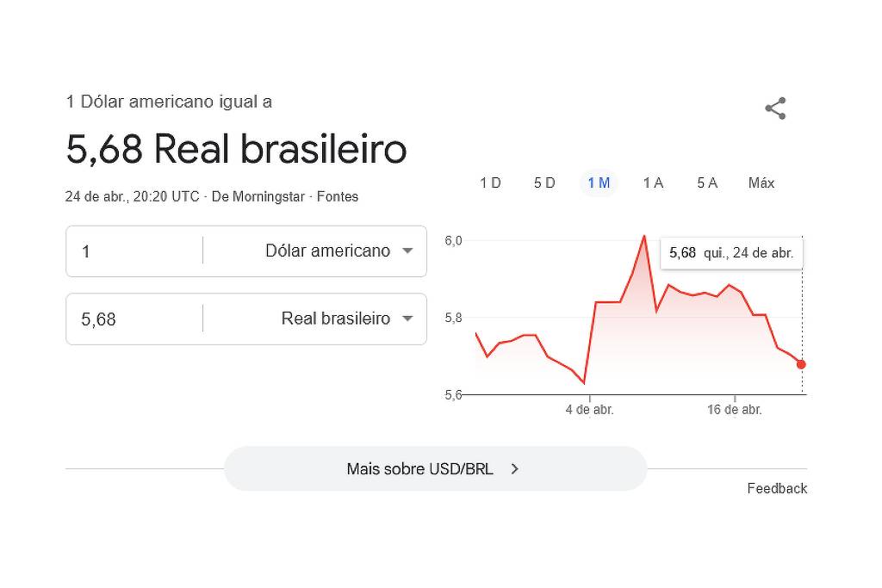The width and height of the screenshot is (882, 588).
Task: Open the Fontes link
Action: click(x=338, y=196)
